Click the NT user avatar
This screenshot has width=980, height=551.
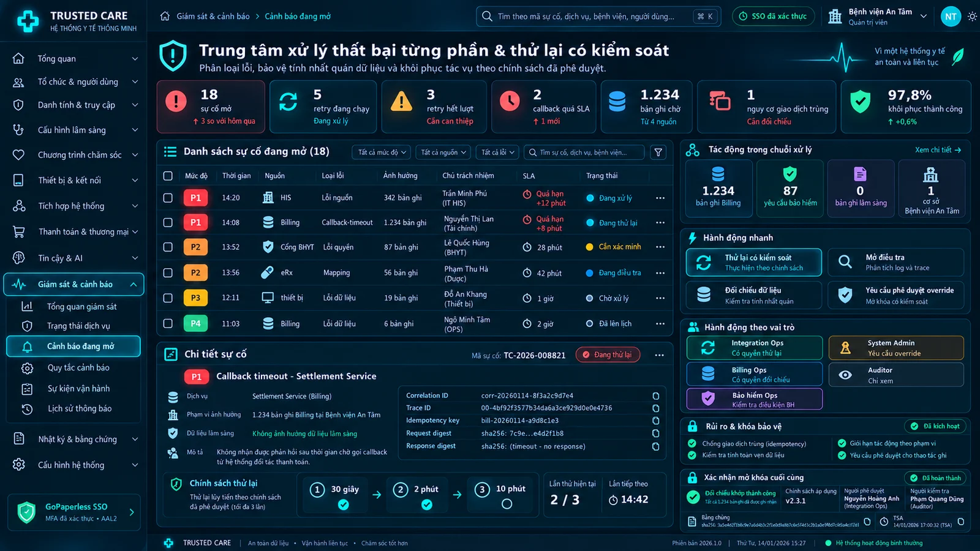[951, 17]
